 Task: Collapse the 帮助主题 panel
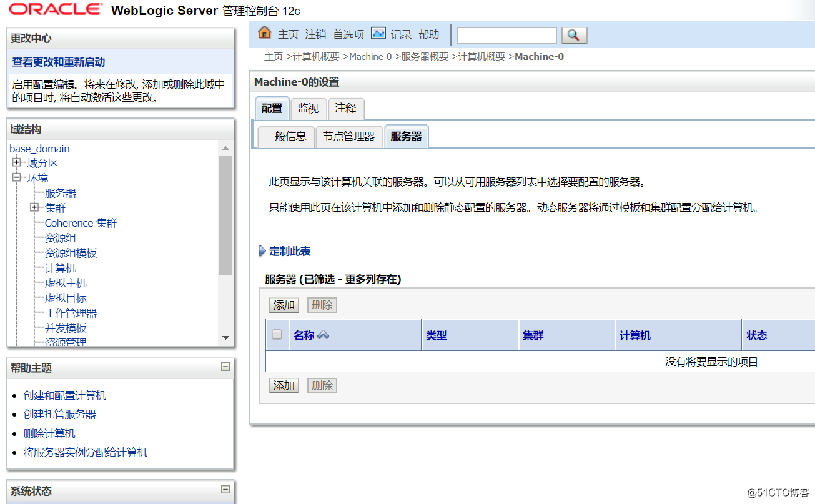(x=225, y=367)
